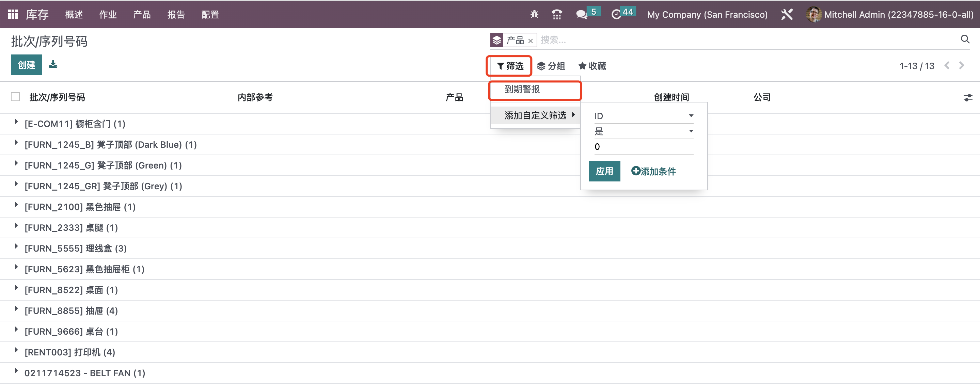Sort by 内部参考 column header
The image size is (980, 384).
255,97
